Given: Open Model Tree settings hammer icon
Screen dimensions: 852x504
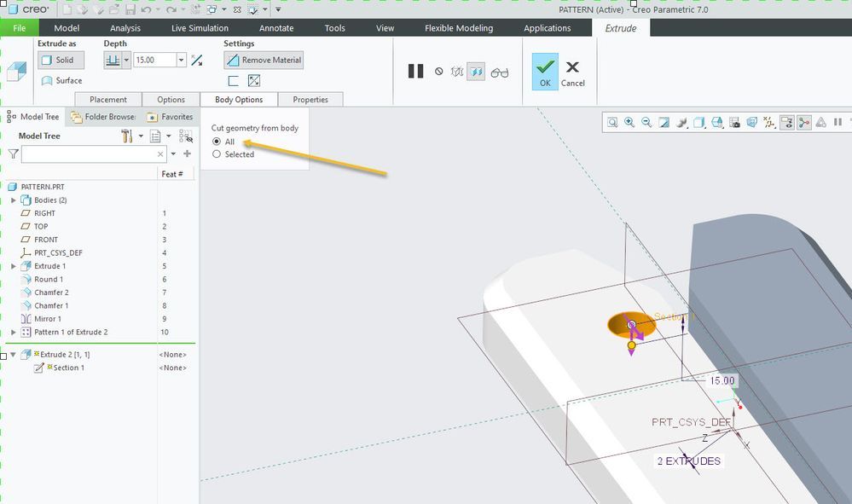Looking at the screenshot, I should click(x=128, y=136).
